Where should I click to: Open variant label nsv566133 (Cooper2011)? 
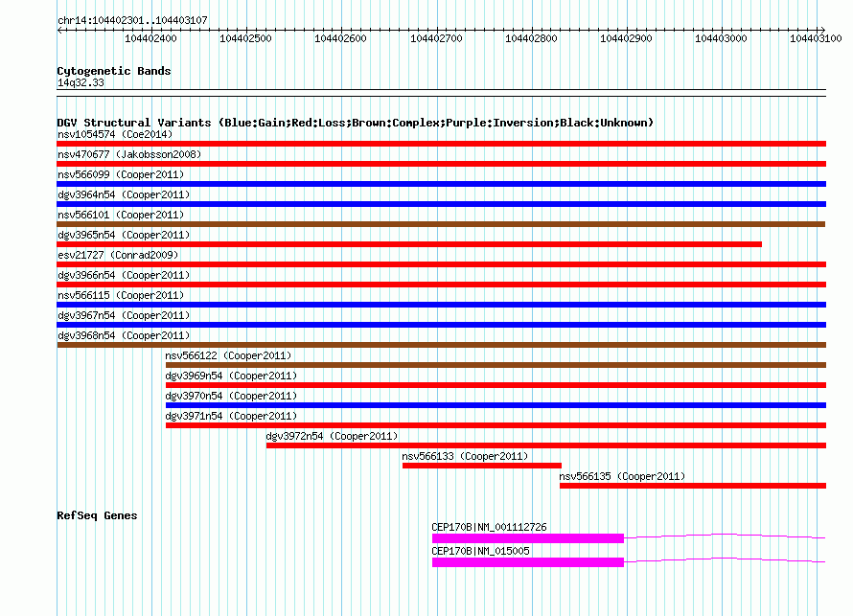tap(465, 456)
